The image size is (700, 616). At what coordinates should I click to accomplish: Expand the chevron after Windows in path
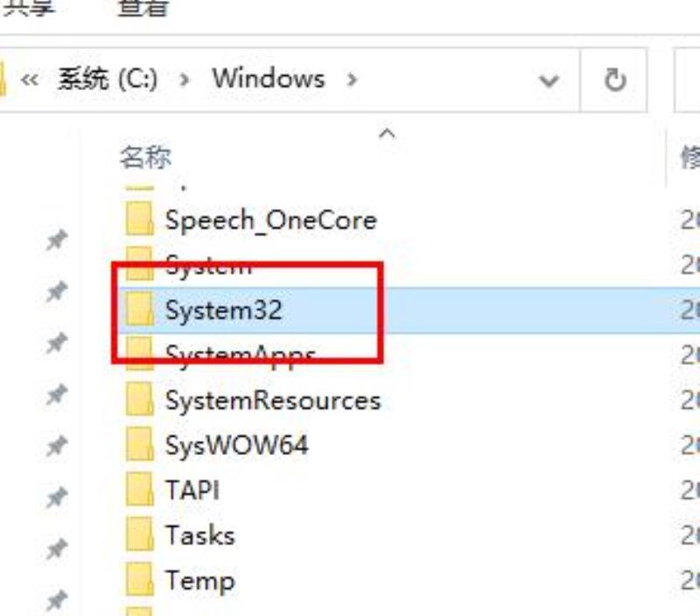click(x=352, y=80)
